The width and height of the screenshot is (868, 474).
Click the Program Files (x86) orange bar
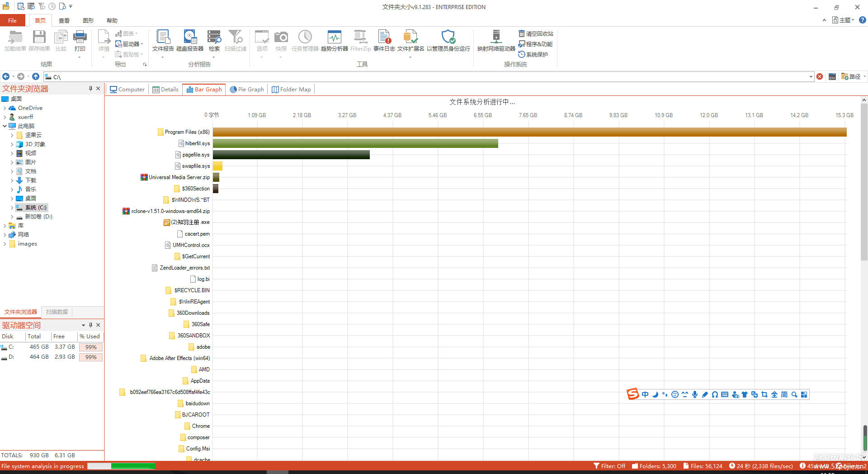(529, 132)
